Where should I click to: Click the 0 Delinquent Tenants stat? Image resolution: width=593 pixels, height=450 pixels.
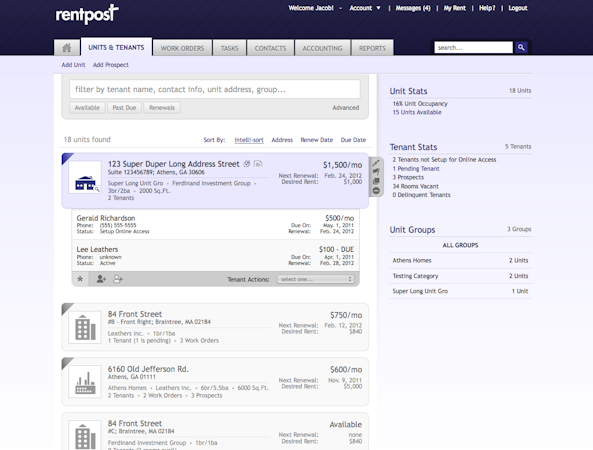pyautogui.click(x=421, y=195)
